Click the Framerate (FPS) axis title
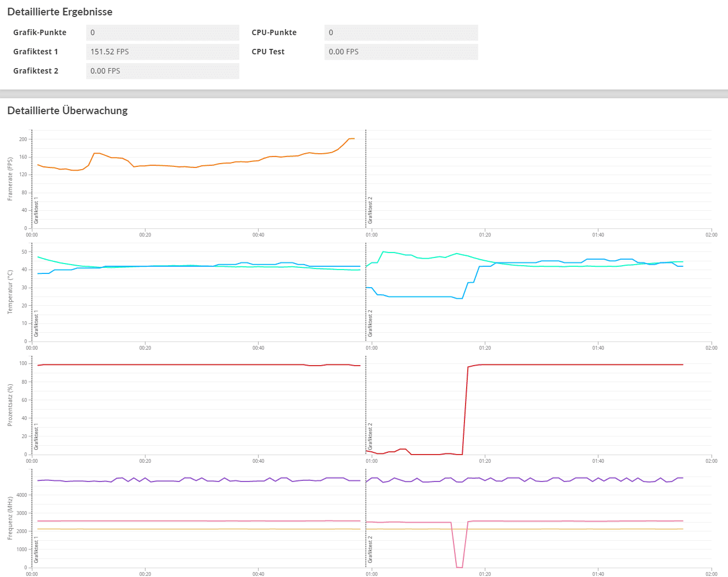728x577 pixels. tap(10, 179)
